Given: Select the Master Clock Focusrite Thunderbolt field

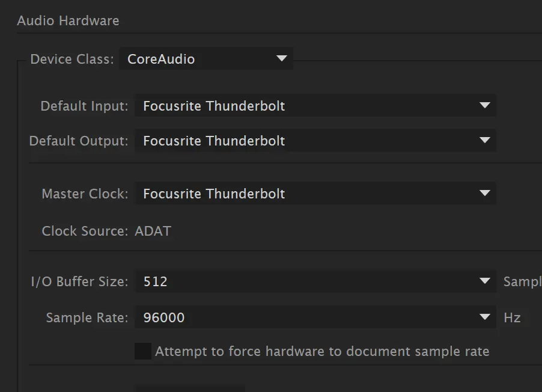Looking at the screenshot, I should click(315, 193).
